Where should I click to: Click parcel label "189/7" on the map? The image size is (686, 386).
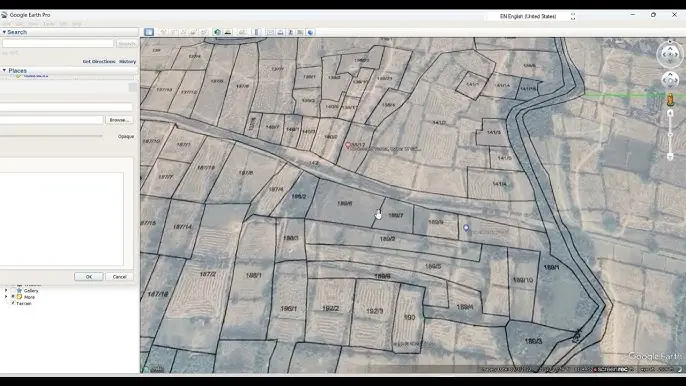tap(396, 215)
